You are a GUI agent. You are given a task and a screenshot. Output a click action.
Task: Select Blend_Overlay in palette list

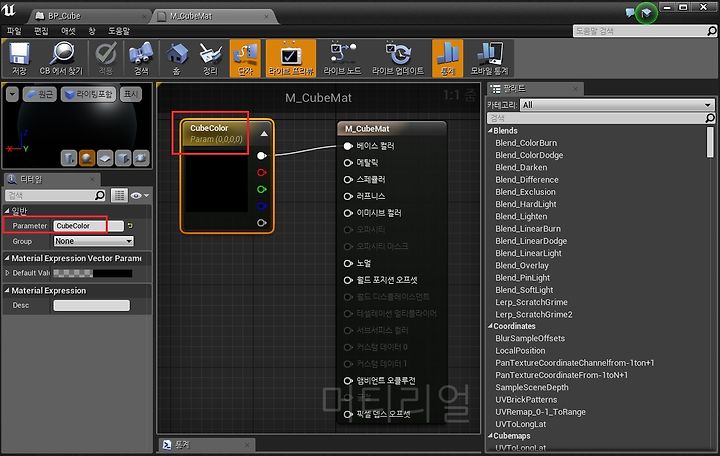click(x=522, y=265)
